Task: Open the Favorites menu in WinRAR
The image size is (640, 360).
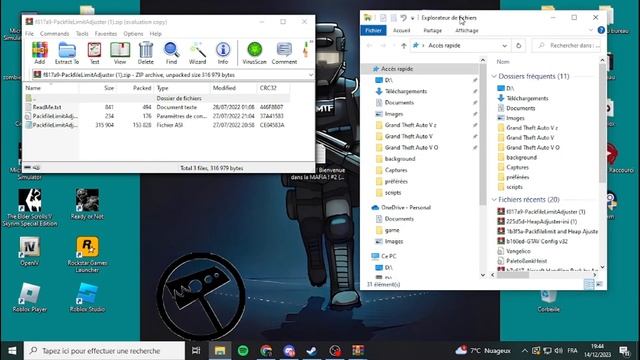Action: click(x=106, y=33)
